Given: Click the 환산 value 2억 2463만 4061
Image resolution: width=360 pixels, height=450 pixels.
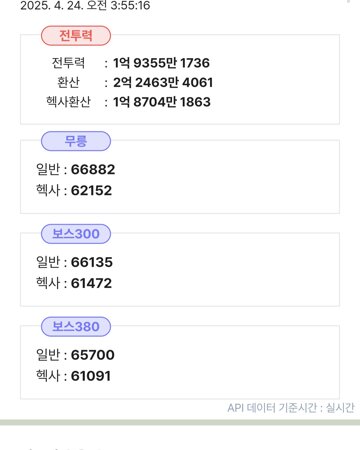Looking at the screenshot, I should (x=163, y=82).
